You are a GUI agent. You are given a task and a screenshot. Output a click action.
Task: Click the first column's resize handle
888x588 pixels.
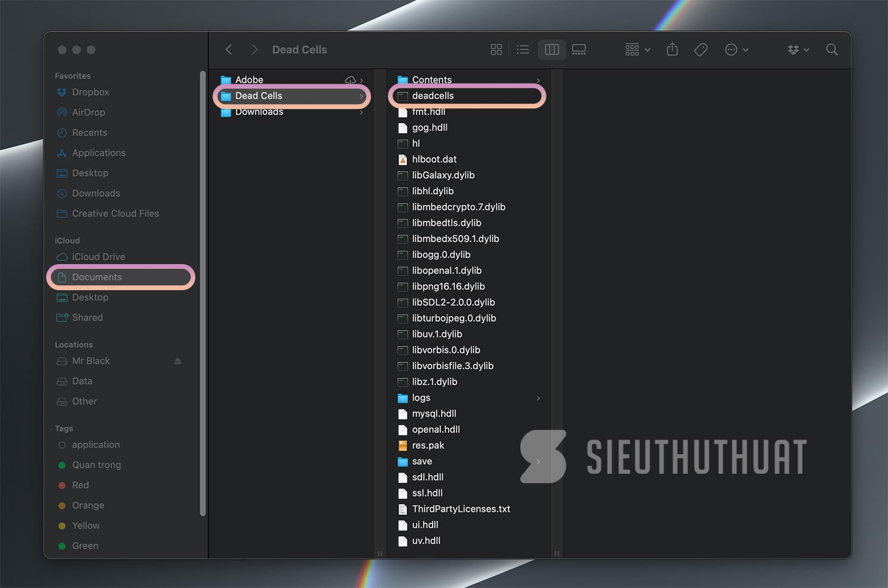[x=380, y=554]
